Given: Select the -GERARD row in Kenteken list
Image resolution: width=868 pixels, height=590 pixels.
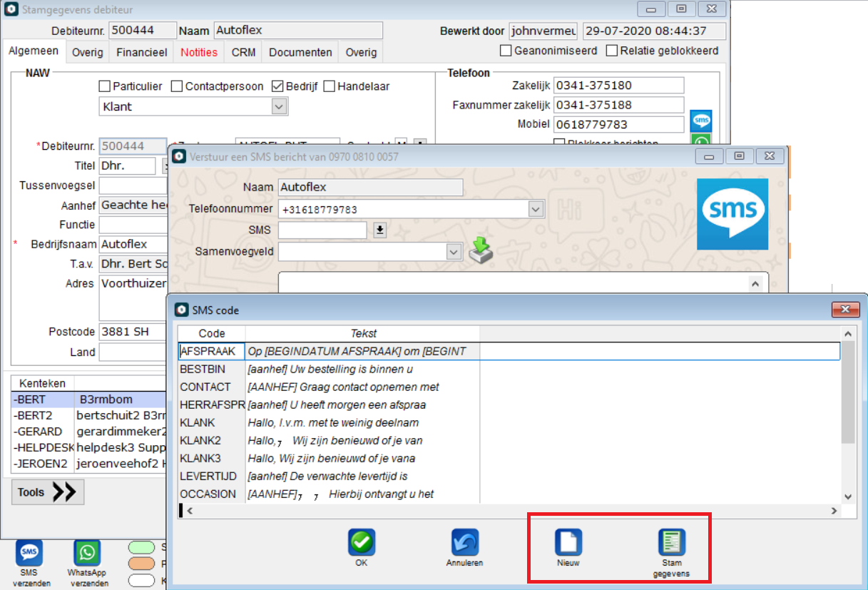Looking at the screenshot, I should point(89,432).
